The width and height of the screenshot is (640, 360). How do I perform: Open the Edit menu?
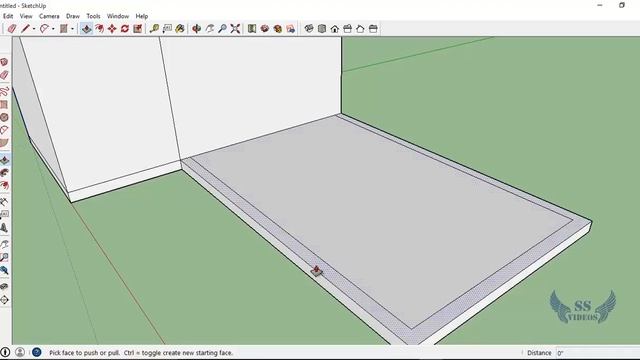pos(8,16)
